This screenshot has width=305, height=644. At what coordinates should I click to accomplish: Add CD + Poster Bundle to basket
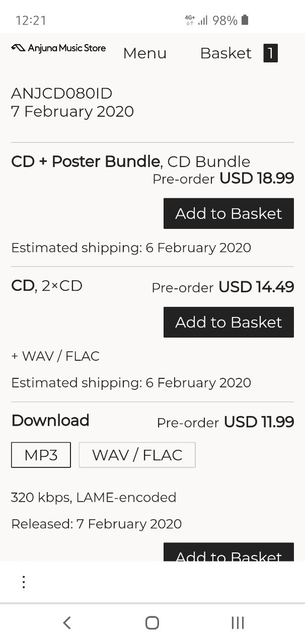click(228, 213)
